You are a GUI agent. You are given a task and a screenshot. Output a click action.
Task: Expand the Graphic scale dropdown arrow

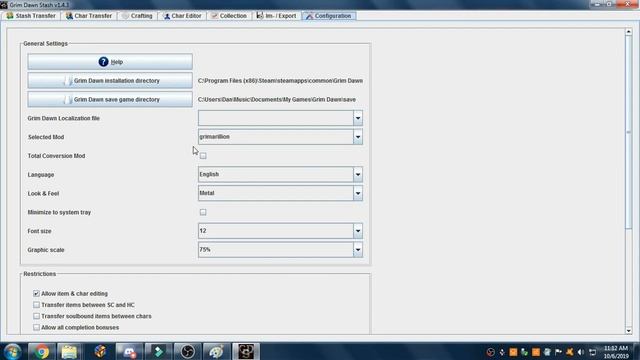pos(358,250)
